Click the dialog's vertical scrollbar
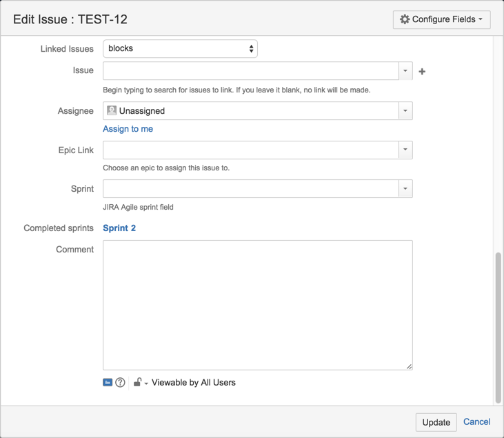 point(498,327)
